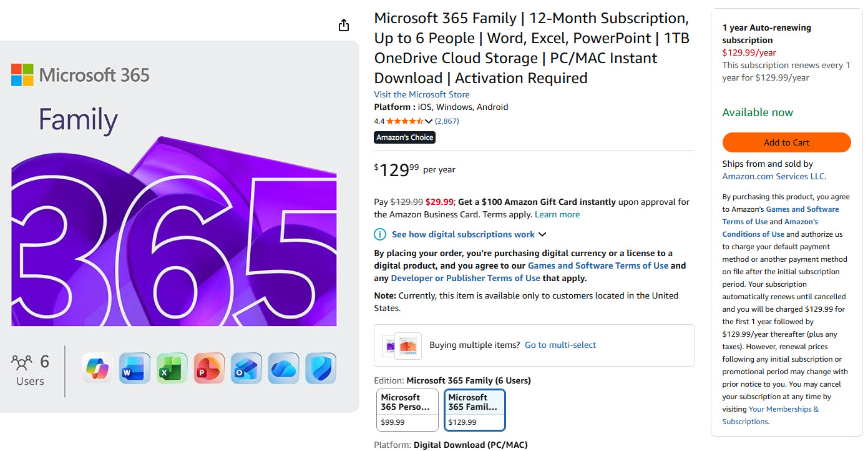868x451 pixels.
Task: Click the Excel app icon
Action: pyautogui.click(x=172, y=369)
